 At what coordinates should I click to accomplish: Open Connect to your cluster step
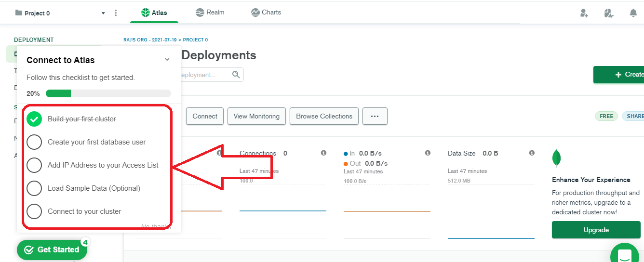[x=84, y=211]
